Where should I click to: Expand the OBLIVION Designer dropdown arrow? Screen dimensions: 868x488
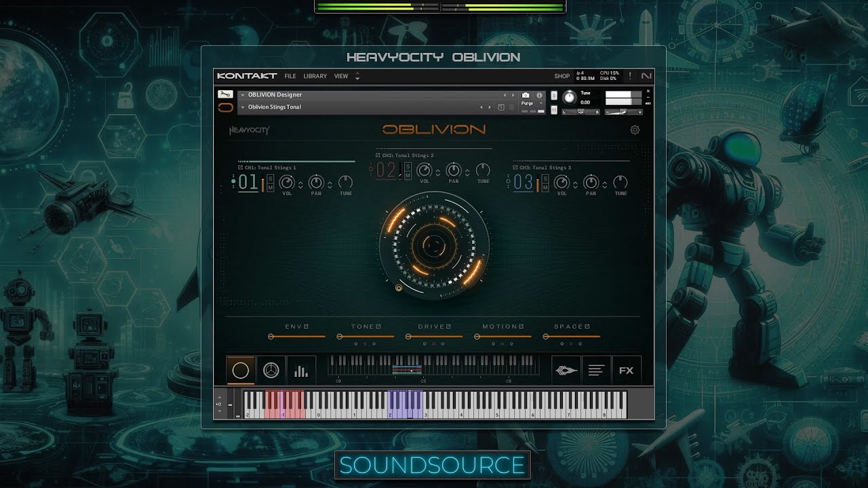point(243,95)
